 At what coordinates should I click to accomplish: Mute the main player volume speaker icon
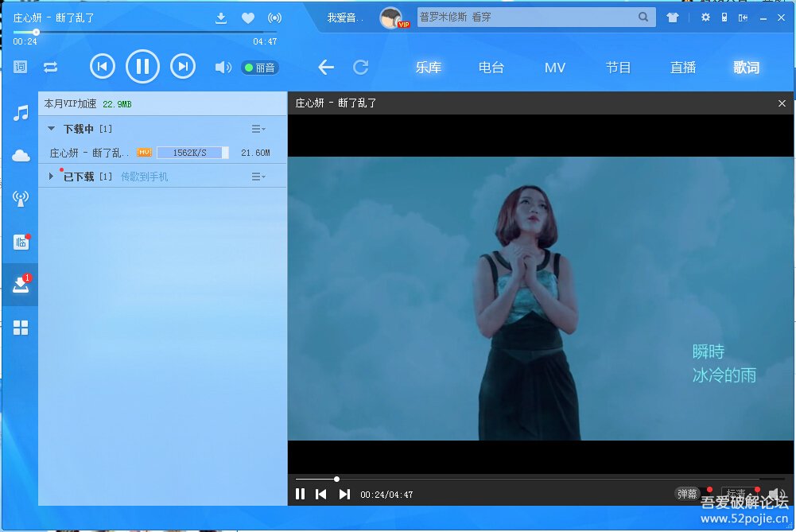tap(223, 67)
